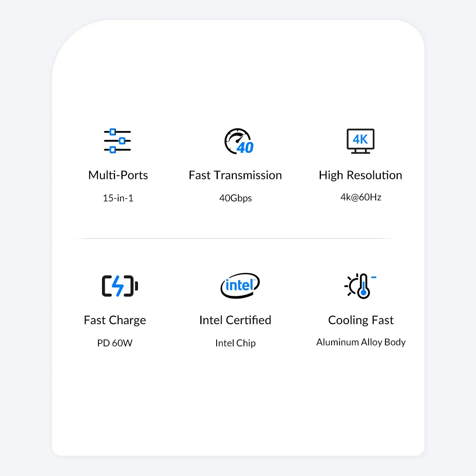Click the battery fast charge icon

pos(120,286)
